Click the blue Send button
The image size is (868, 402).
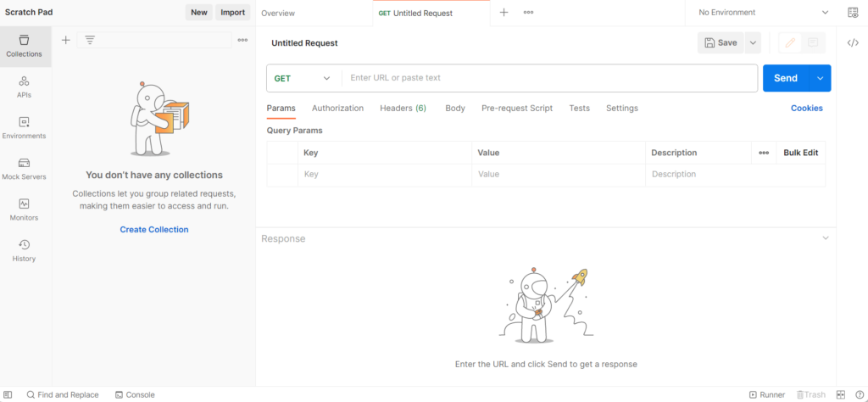coord(786,78)
